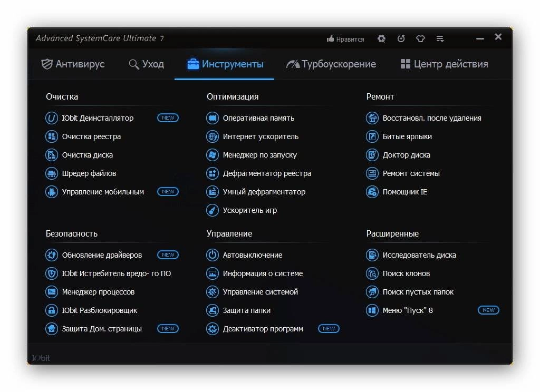The width and height of the screenshot is (540, 392).
Task: Open the Турбоускорение tab
Action: coord(331,64)
